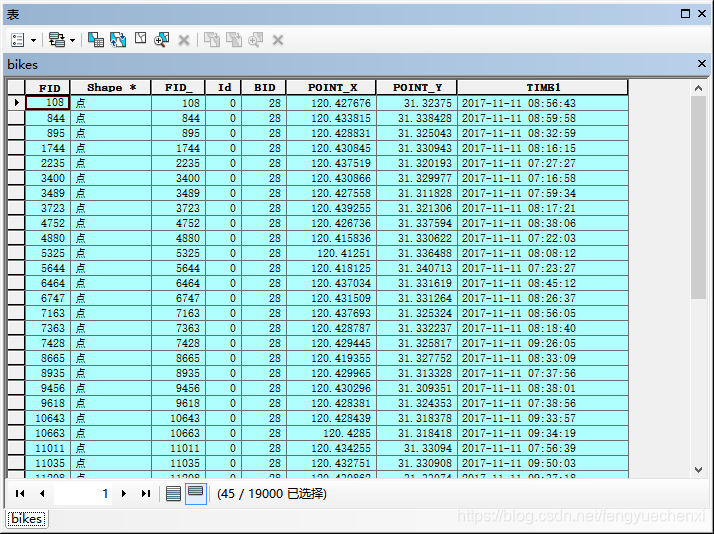
Task: Click POINT_X value 120.437519
Action: point(332,163)
